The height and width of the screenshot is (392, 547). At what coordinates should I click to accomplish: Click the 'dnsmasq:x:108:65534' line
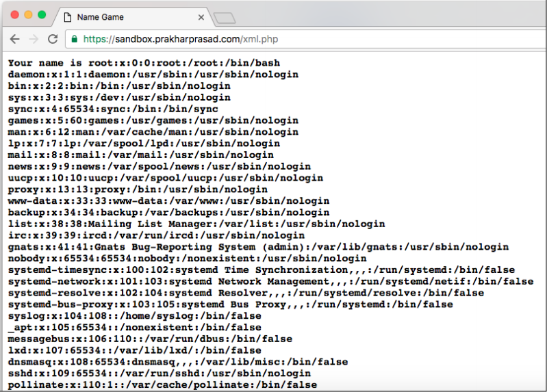pyautogui.click(x=178, y=363)
